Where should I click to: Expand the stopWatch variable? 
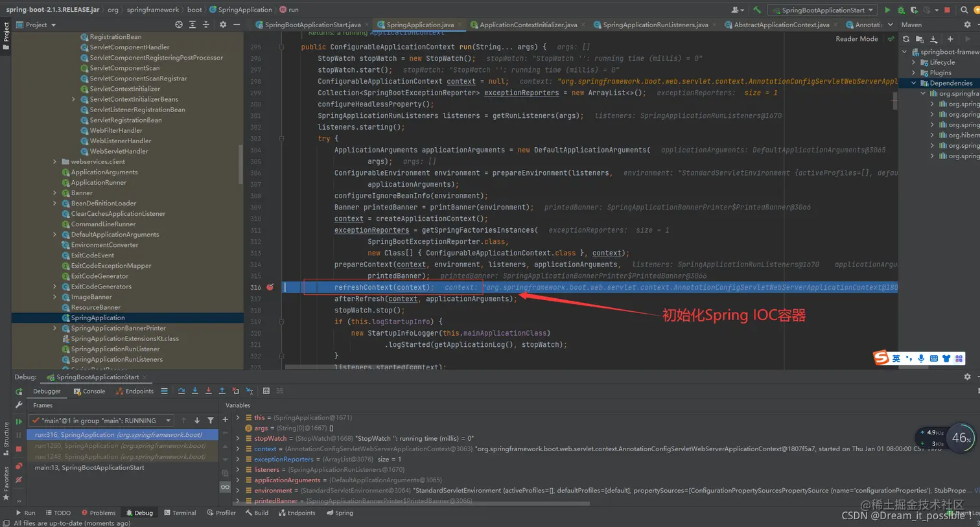pos(238,438)
